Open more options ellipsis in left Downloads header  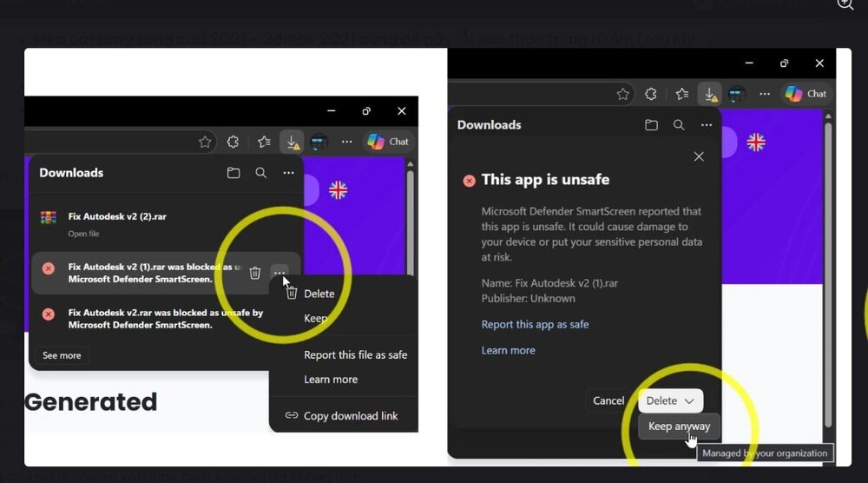(x=288, y=173)
